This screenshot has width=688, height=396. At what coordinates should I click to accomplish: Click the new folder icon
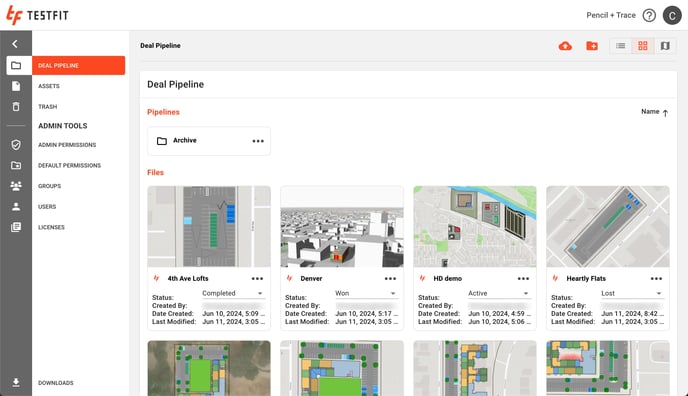[x=592, y=46]
